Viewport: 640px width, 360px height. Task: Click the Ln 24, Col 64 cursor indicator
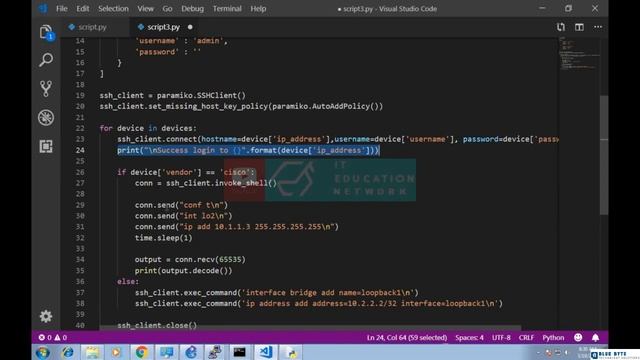(x=407, y=338)
